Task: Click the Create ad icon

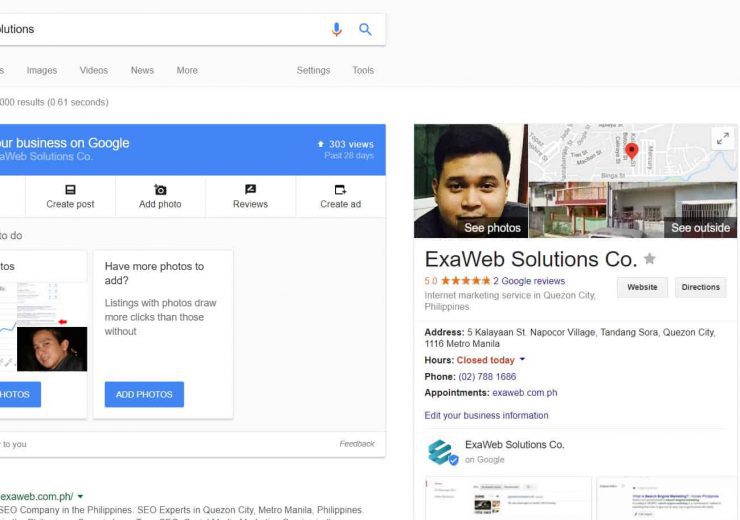Action: (340, 190)
